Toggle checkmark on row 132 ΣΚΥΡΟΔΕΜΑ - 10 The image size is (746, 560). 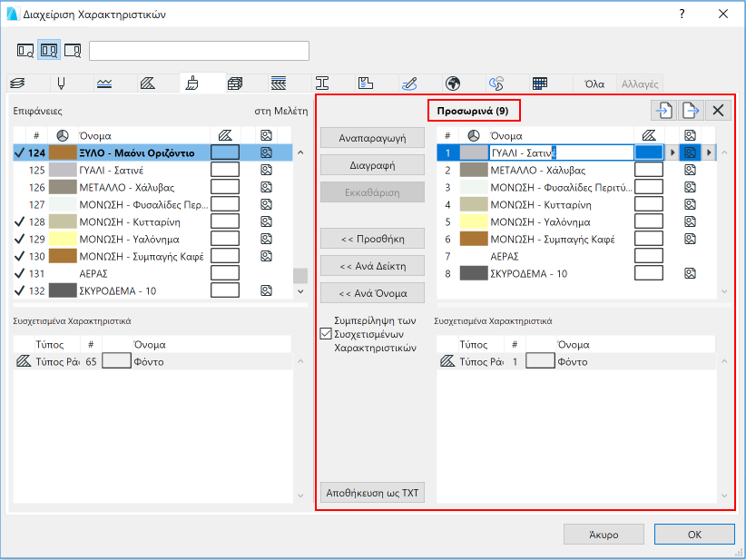pyautogui.click(x=19, y=290)
